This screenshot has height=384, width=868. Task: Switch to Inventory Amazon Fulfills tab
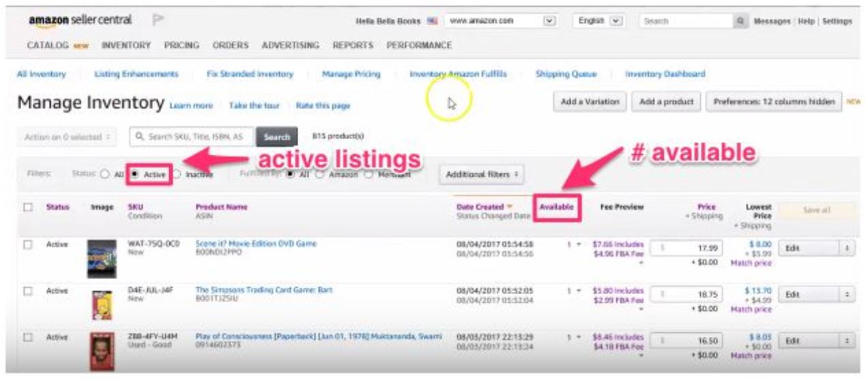pos(458,74)
